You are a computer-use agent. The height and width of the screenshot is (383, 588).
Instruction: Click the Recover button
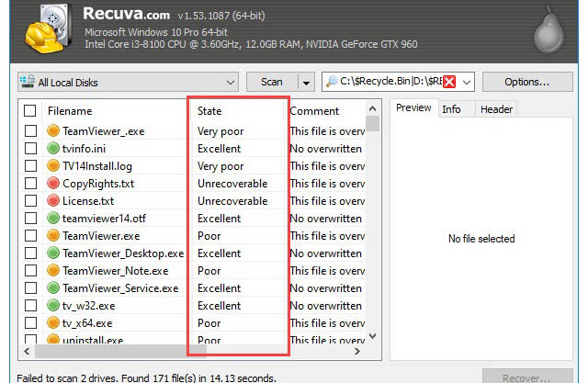click(x=527, y=376)
